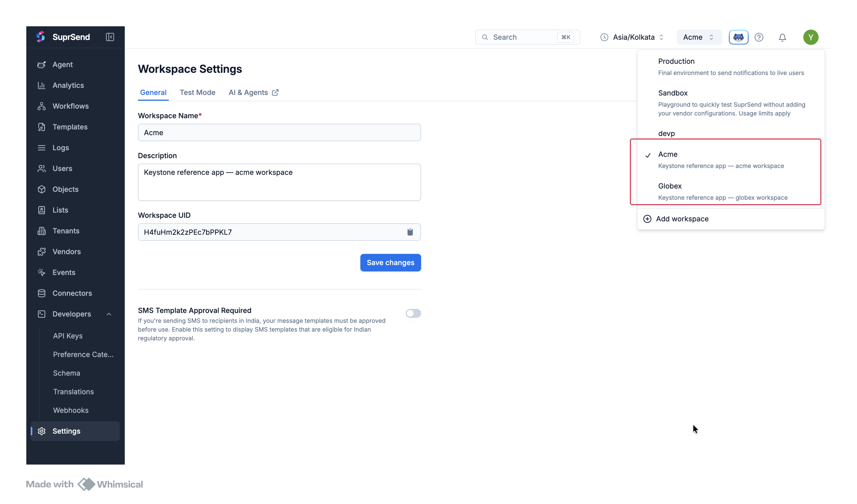Open Connectors in the sidebar
The image size is (857, 504).
click(75, 293)
